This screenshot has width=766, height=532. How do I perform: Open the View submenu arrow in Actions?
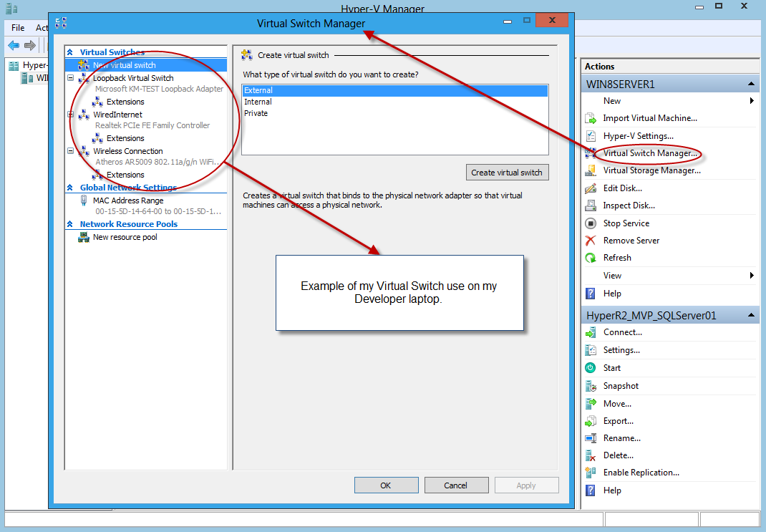(x=752, y=276)
